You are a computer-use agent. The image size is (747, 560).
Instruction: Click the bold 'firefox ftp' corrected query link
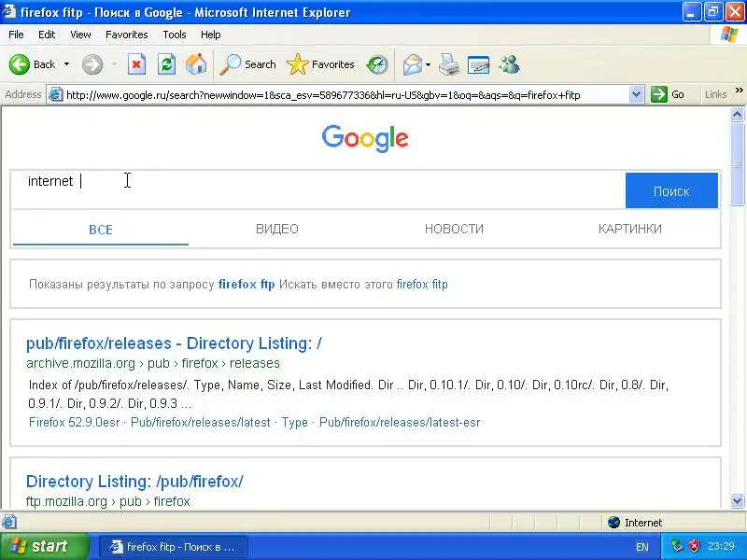point(247,285)
